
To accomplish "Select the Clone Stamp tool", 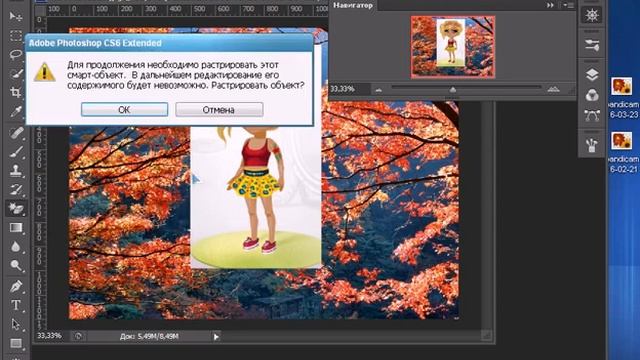I will pyautogui.click(x=16, y=171).
